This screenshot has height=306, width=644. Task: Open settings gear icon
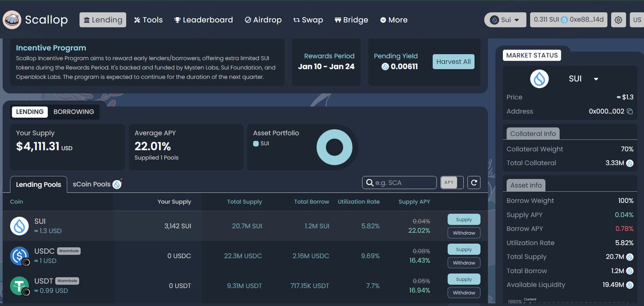(618, 20)
